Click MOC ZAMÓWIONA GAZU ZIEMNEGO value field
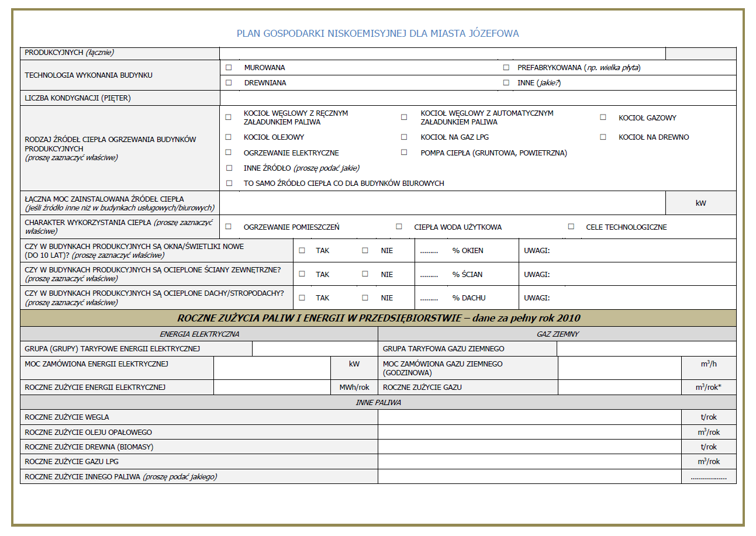Image resolution: width=756 pixels, height=536 pixels. tap(620, 368)
